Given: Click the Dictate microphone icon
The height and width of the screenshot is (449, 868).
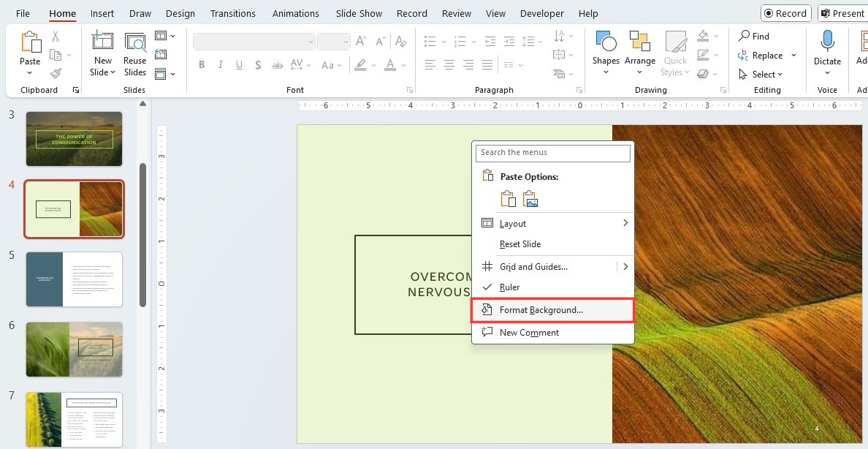Looking at the screenshot, I should (x=827, y=42).
